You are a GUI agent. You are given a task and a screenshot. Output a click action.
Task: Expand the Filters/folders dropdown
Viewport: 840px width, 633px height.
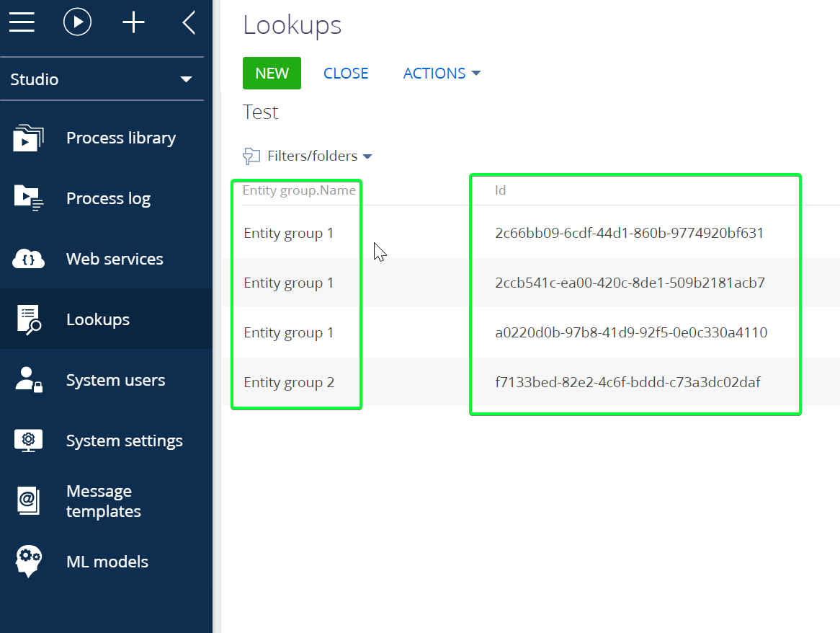319,156
